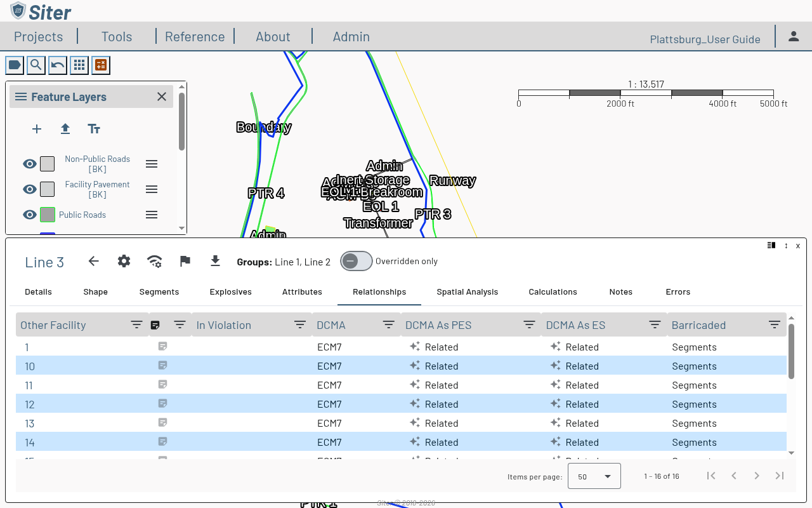Viewport: 812px width, 508px height.
Task: Open the Projects menu
Action: [x=39, y=36]
